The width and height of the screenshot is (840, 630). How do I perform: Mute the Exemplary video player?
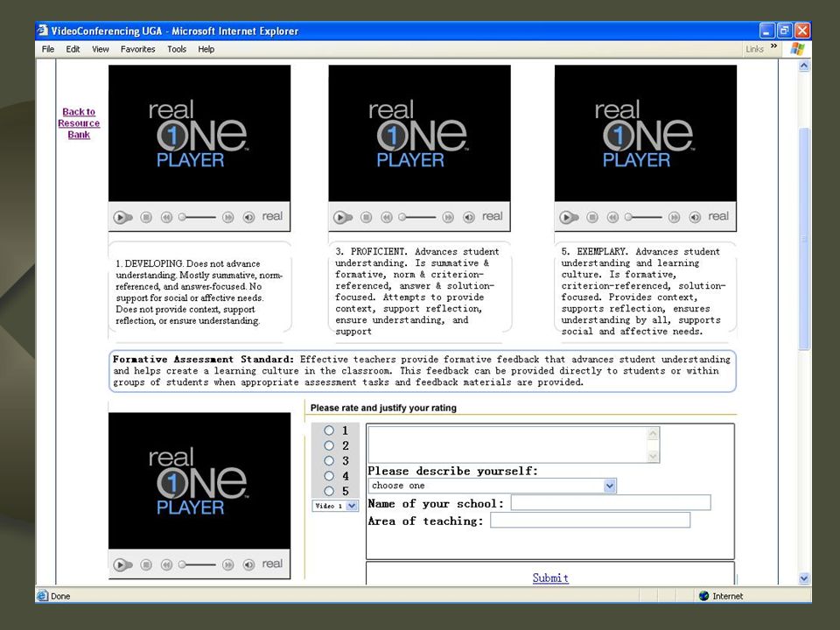coord(695,217)
